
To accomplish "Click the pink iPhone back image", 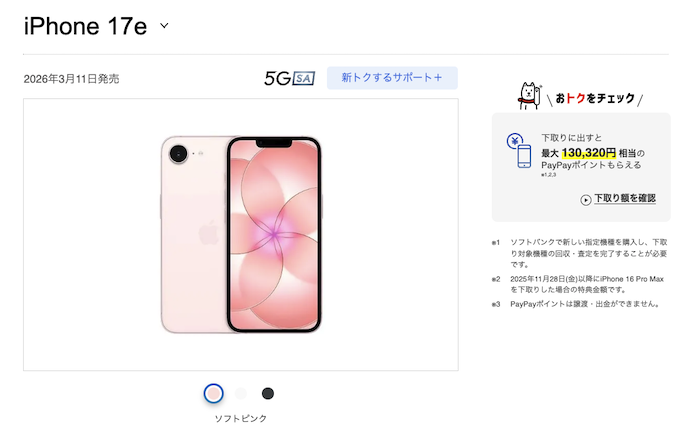I will coord(194,235).
